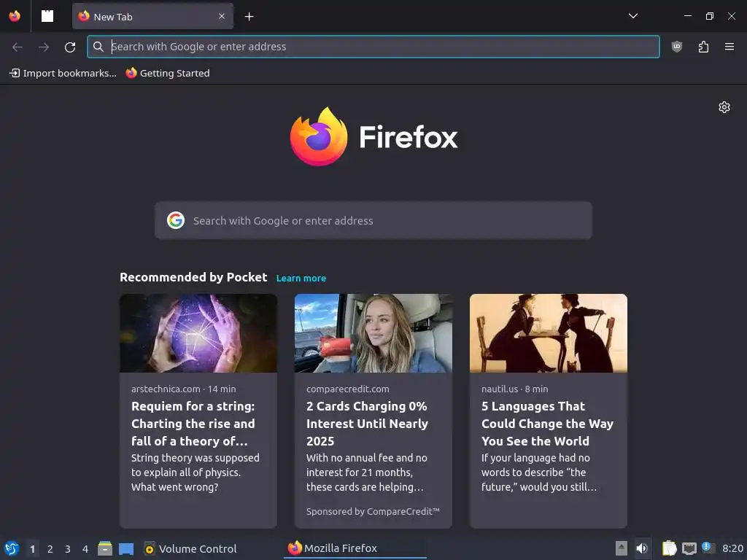Open 5 Languages That Could Change headline
The width and height of the screenshot is (747, 560).
pyautogui.click(x=547, y=424)
